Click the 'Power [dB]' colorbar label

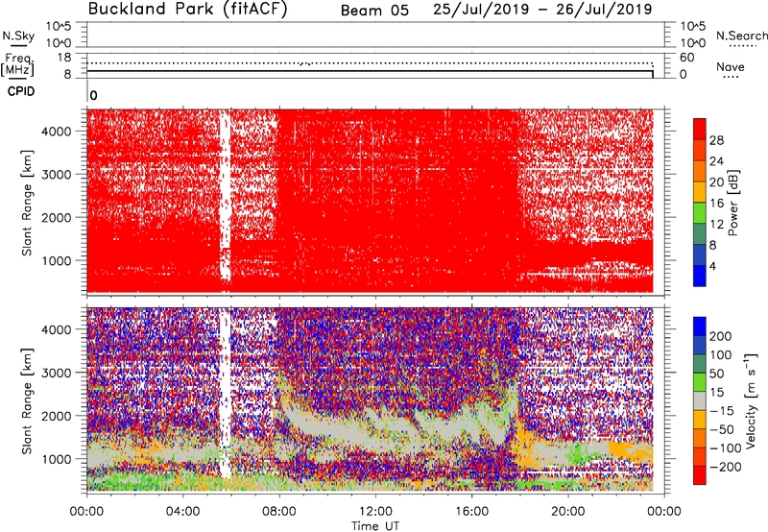tap(733, 203)
